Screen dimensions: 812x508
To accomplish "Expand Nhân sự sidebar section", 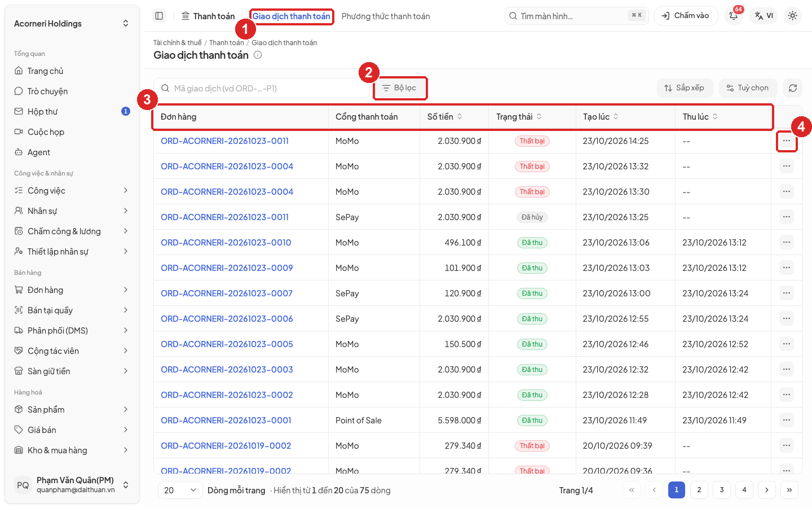I will (x=72, y=211).
